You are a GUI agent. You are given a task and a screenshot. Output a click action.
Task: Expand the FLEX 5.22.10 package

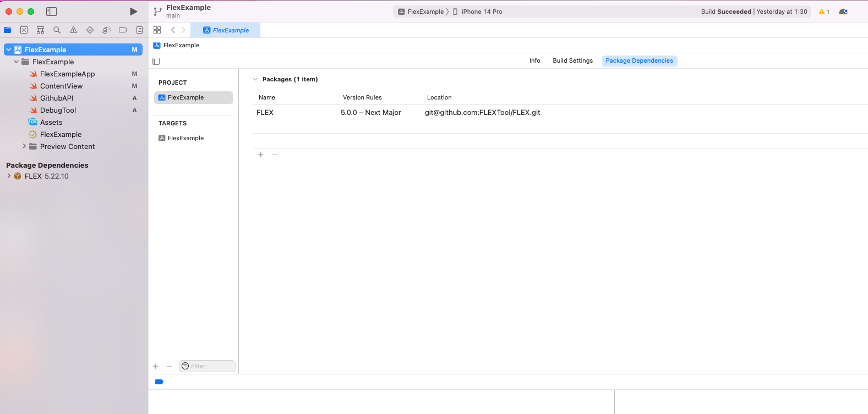[x=9, y=176]
